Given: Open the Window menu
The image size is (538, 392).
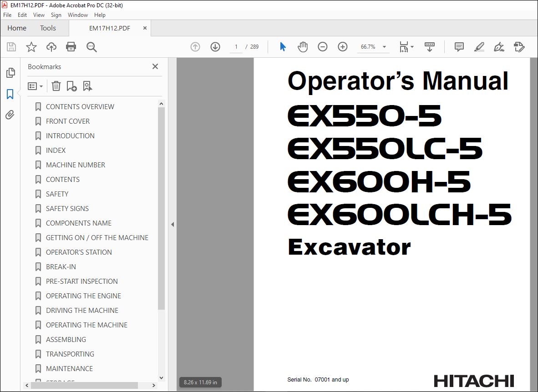Looking at the screenshot, I should coord(77,15).
